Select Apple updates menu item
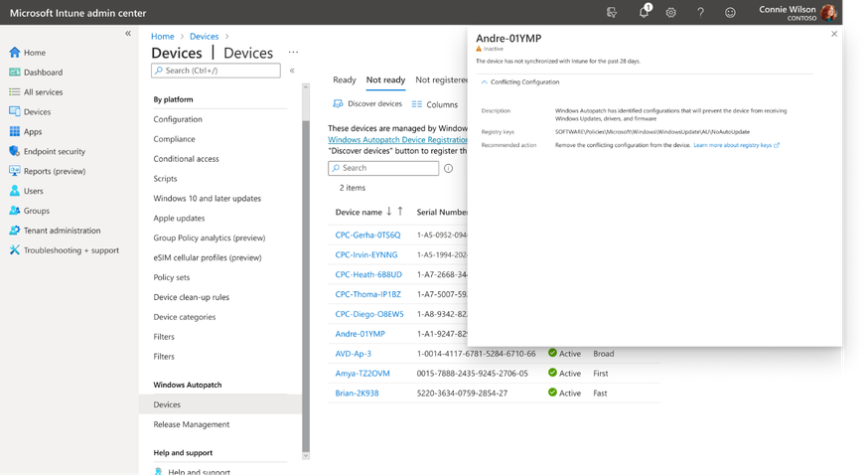Viewport: 868px width, 475px height. [x=179, y=219]
